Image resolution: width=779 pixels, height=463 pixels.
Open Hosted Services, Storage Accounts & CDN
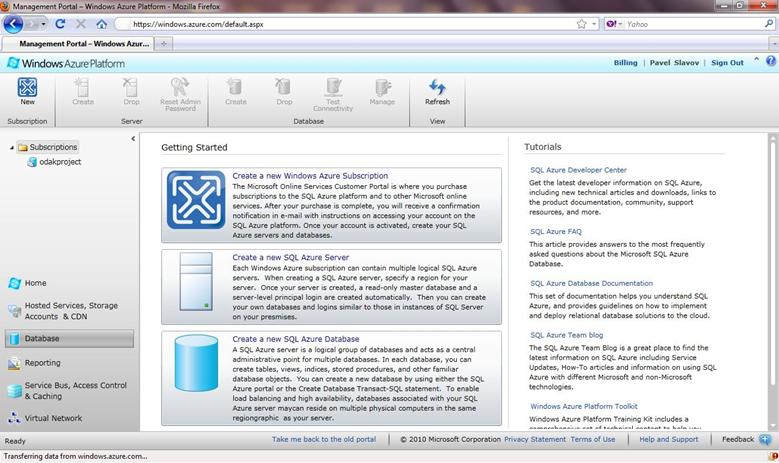(x=65, y=311)
